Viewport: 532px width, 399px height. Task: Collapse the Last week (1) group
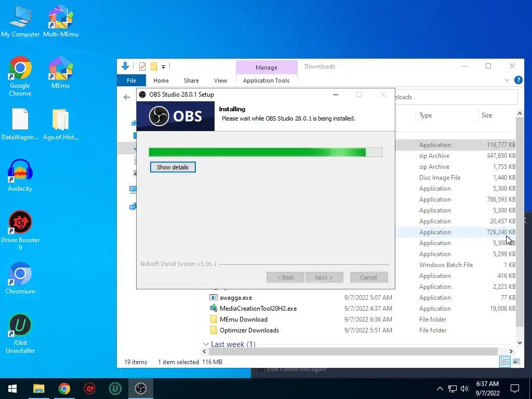tap(206, 344)
